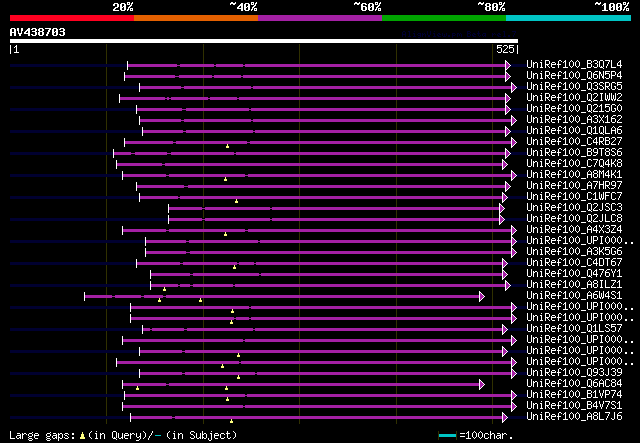Click the purple alignment bar of A7HR97
640x443 pixels.
click(322, 186)
